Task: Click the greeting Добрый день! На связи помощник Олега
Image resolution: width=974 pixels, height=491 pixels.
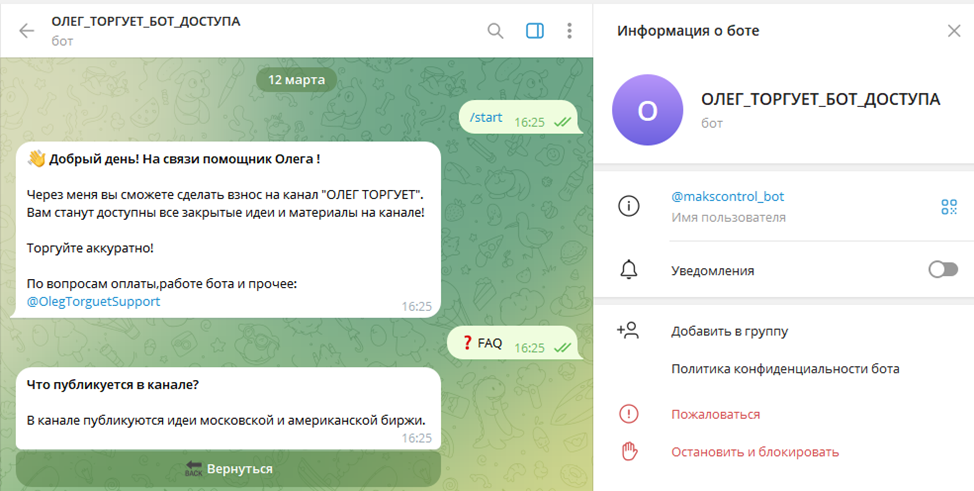Action: pyautogui.click(x=184, y=159)
